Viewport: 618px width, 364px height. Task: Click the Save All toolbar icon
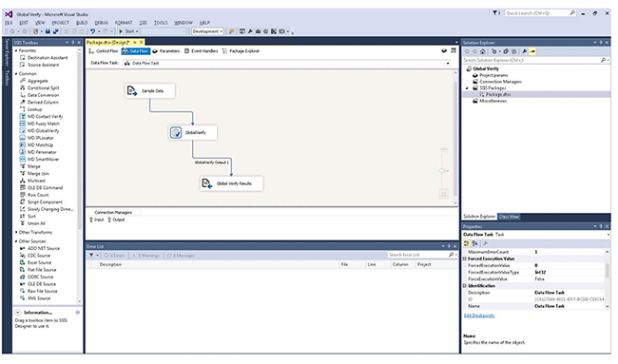(55, 31)
